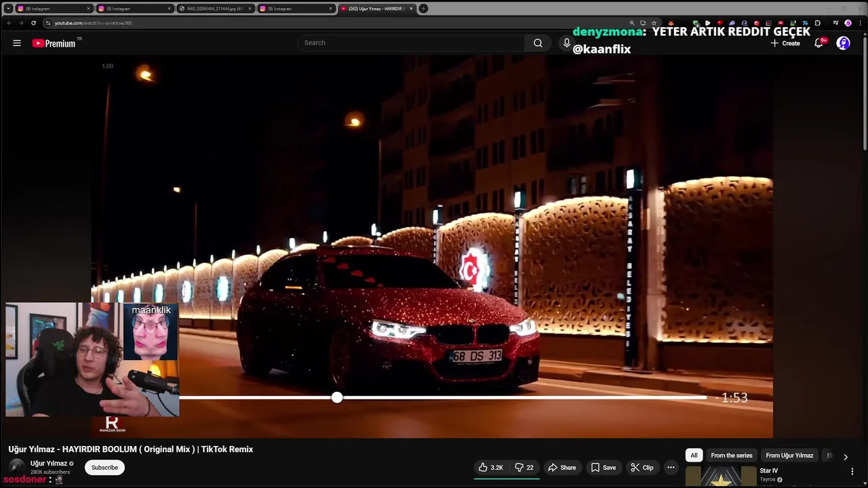Viewport: 868px width, 488px height.
Task: Share the video
Action: [561, 467]
